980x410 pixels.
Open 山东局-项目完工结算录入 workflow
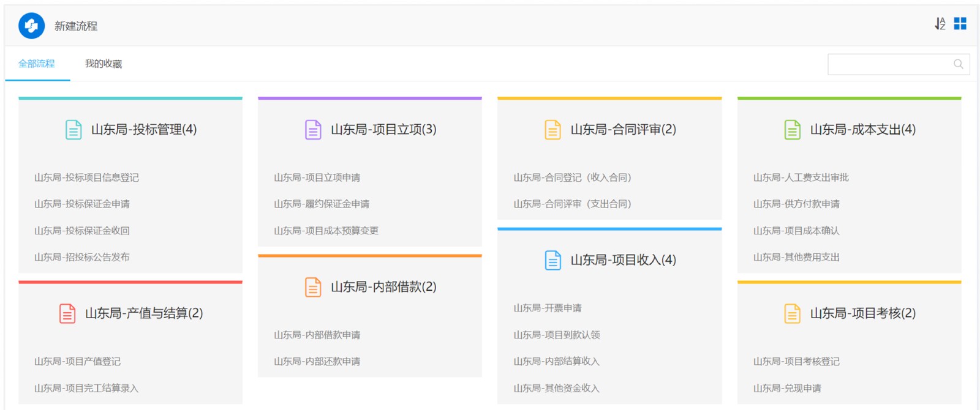86,388
